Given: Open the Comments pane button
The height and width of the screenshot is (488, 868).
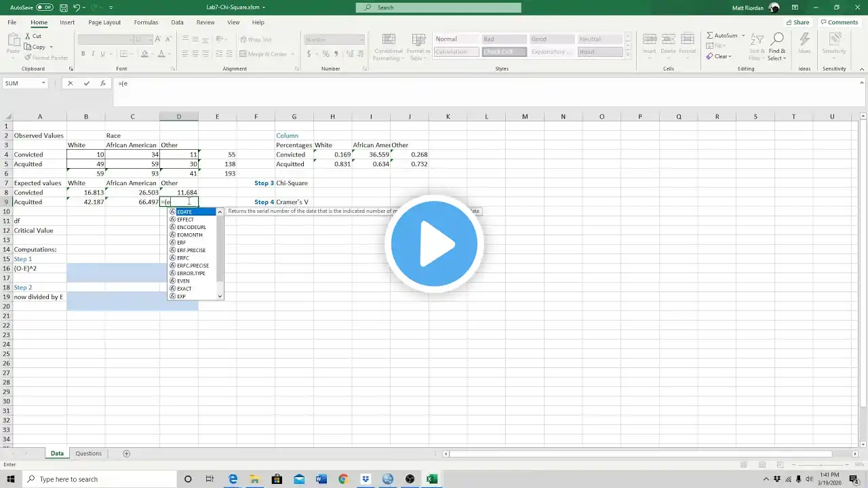Looking at the screenshot, I should pyautogui.click(x=840, y=22).
